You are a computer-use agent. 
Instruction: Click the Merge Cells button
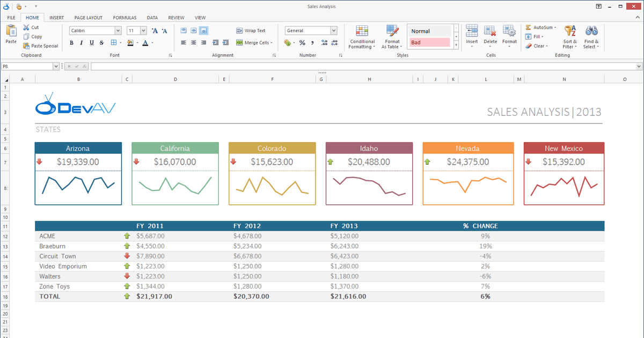254,43
